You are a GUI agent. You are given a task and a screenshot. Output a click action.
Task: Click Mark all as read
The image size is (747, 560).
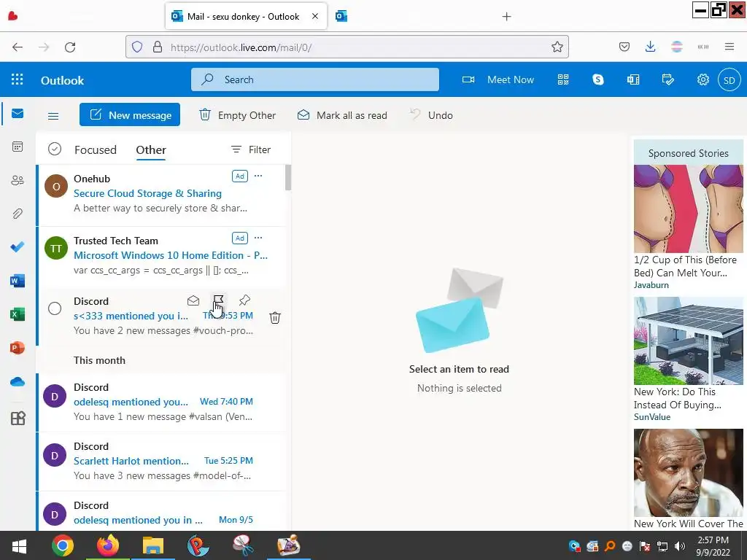(342, 115)
